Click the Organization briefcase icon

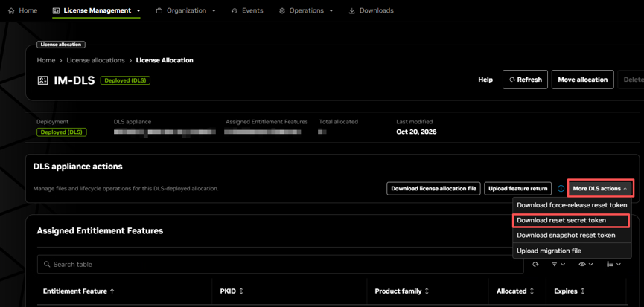pos(159,10)
